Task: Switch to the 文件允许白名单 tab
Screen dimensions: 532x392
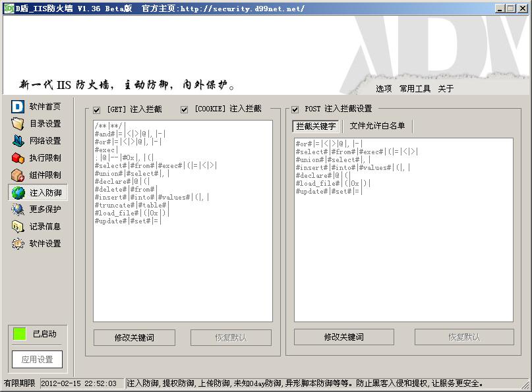Action: point(377,126)
